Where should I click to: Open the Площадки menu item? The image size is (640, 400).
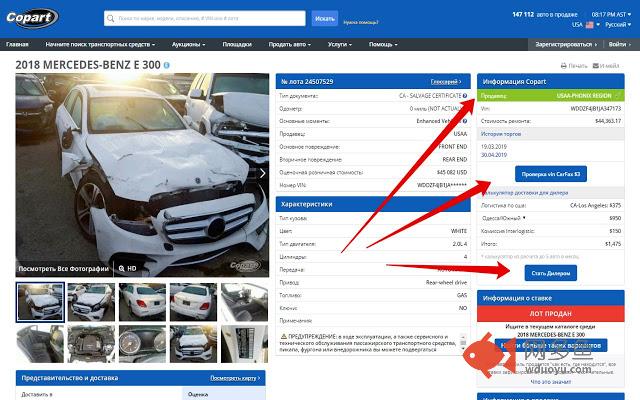237,44
